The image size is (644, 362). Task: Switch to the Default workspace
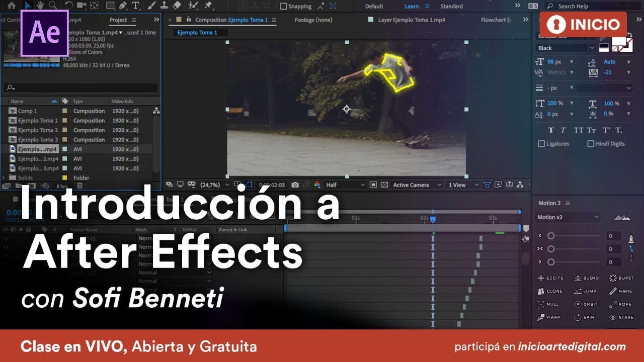click(374, 6)
